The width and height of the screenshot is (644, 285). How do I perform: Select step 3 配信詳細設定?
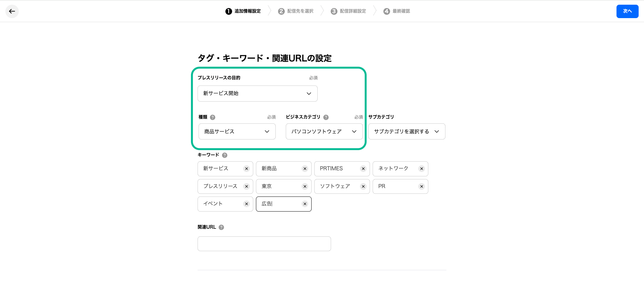pyautogui.click(x=348, y=11)
